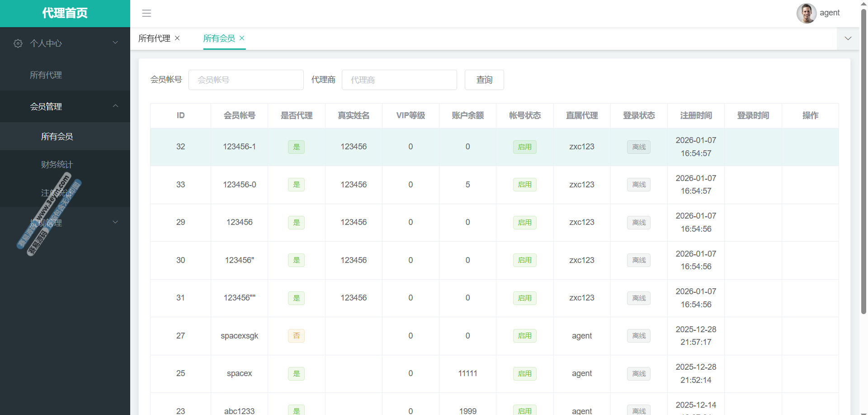Click the 离线 status tag for ID 33
This screenshot has height=415, width=868.
pyautogui.click(x=638, y=185)
